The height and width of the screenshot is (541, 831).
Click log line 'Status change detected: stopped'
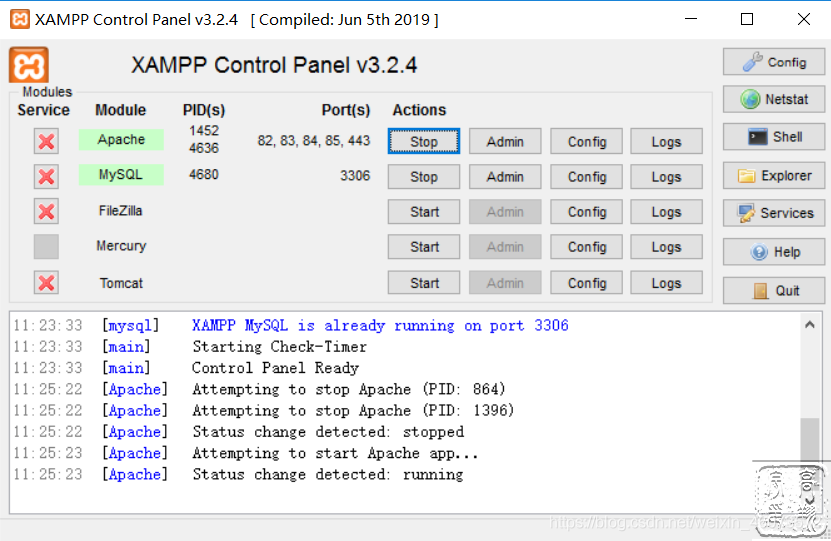coord(328,432)
